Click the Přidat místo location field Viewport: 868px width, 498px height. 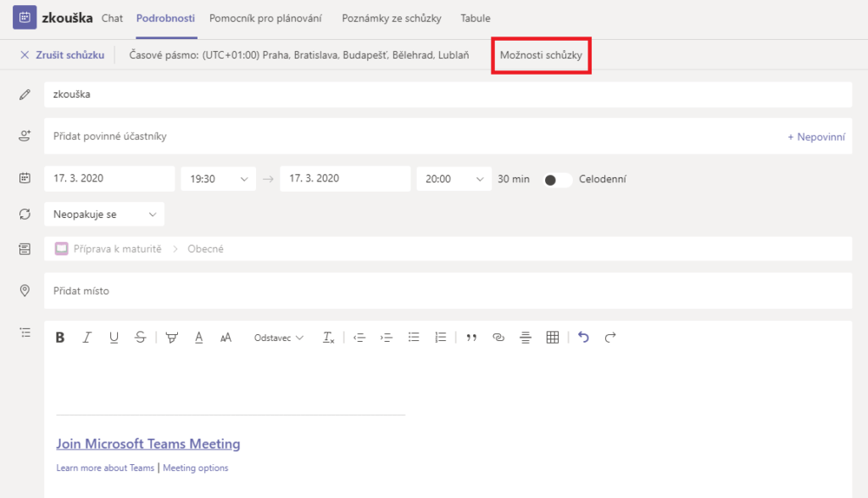coord(448,291)
